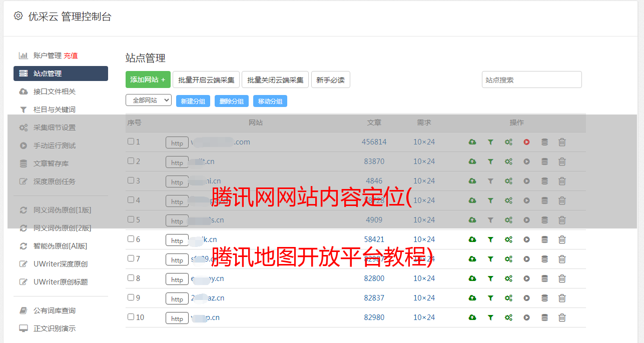The height and width of the screenshot is (343, 644).
Task: Open the filter icon in row 9
Action: coord(490,298)
